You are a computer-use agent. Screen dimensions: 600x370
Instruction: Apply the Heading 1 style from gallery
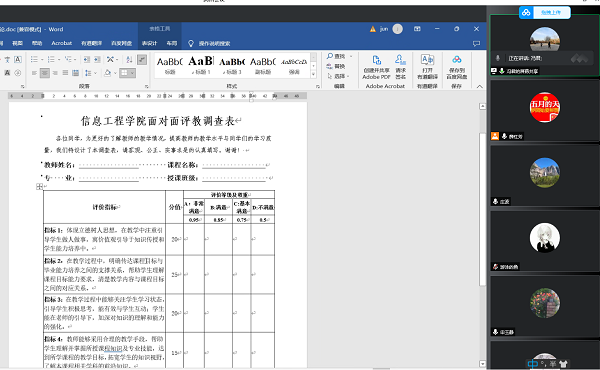tap(201, 65)
